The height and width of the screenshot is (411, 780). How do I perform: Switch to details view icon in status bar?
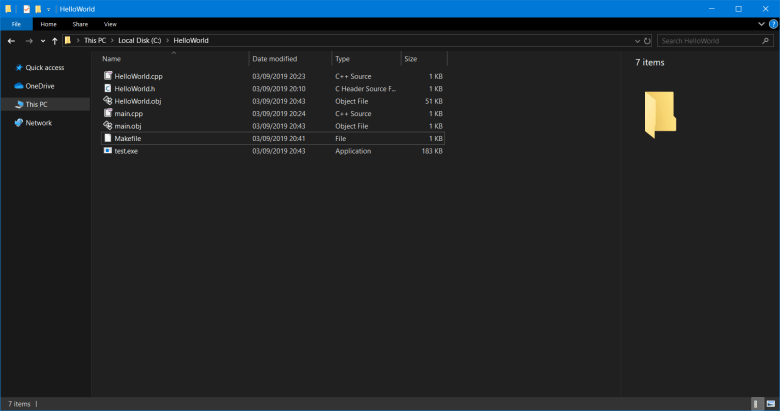(756, 404)
